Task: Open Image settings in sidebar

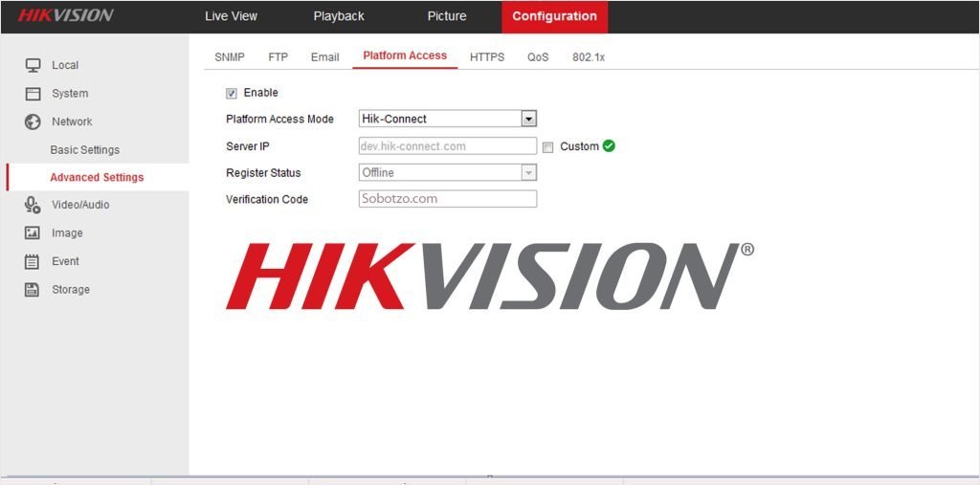Action: click(x=68, y=233)
